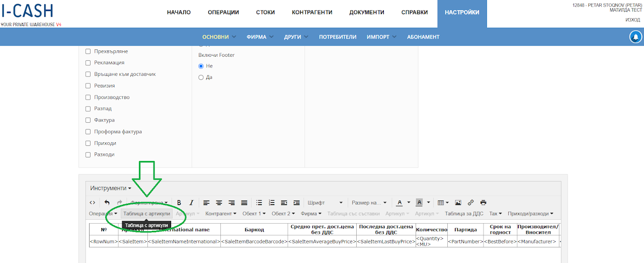Insert a bulleted list
The height and width of the screenshot is (263, 644).
tap(259, 203)
